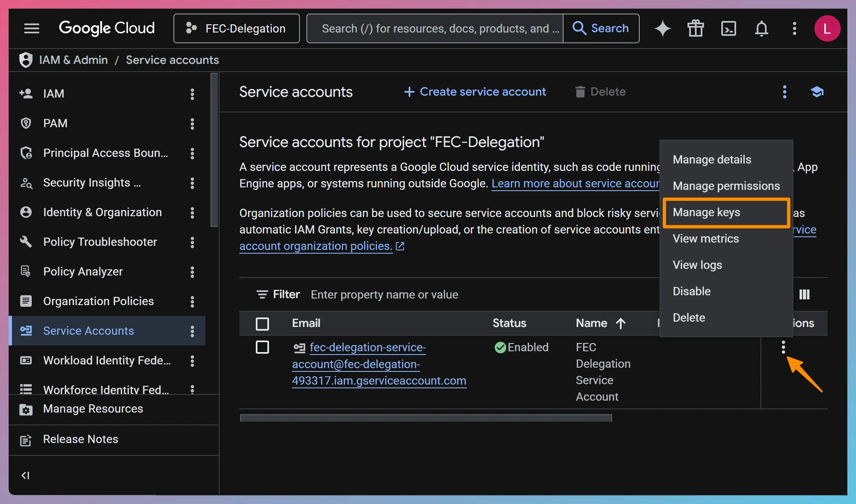
Task: Click the learn graduation cap icon
Action: (x=817, y=92)
